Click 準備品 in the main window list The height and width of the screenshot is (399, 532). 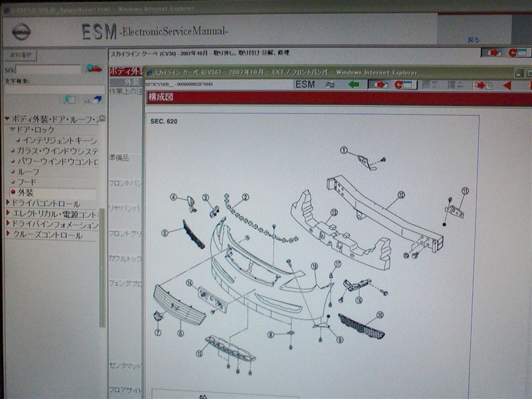tap(119, 158)
